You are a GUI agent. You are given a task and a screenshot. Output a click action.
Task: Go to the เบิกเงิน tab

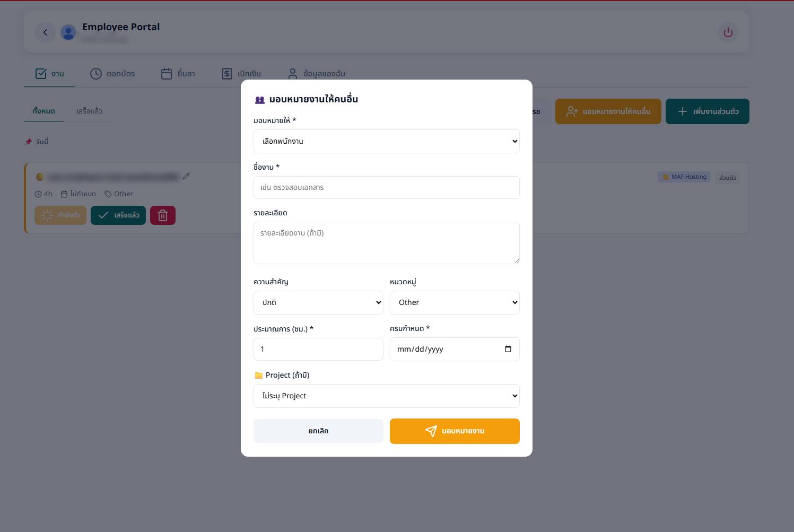pyautogui.click(x=241, y=74)
